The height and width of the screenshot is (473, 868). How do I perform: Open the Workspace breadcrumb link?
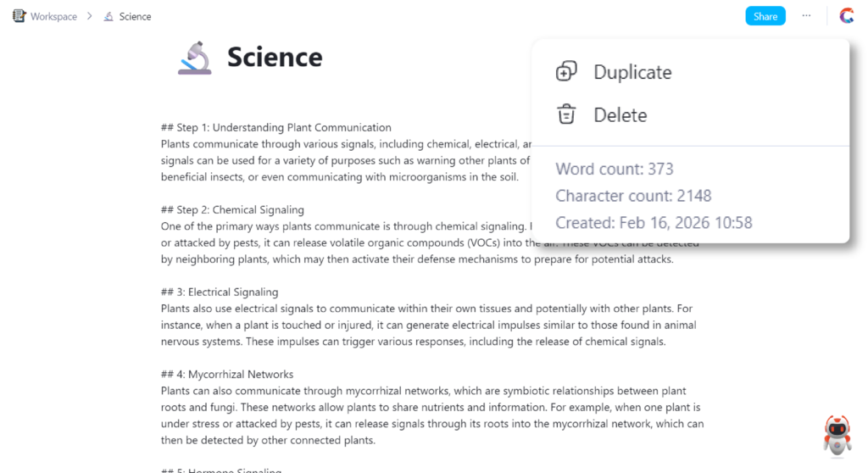(53, 17)
